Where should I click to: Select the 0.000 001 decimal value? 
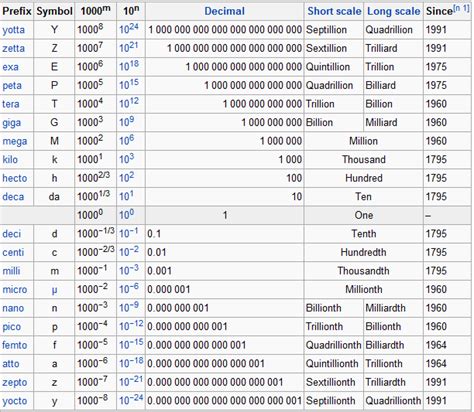coord(169,290)
